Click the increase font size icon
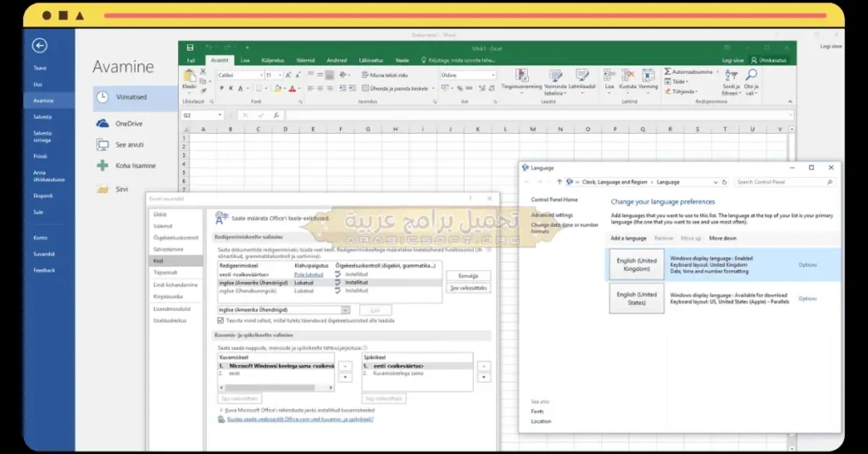This screenshot has height=454, width=868. click(x=288, y=75)
